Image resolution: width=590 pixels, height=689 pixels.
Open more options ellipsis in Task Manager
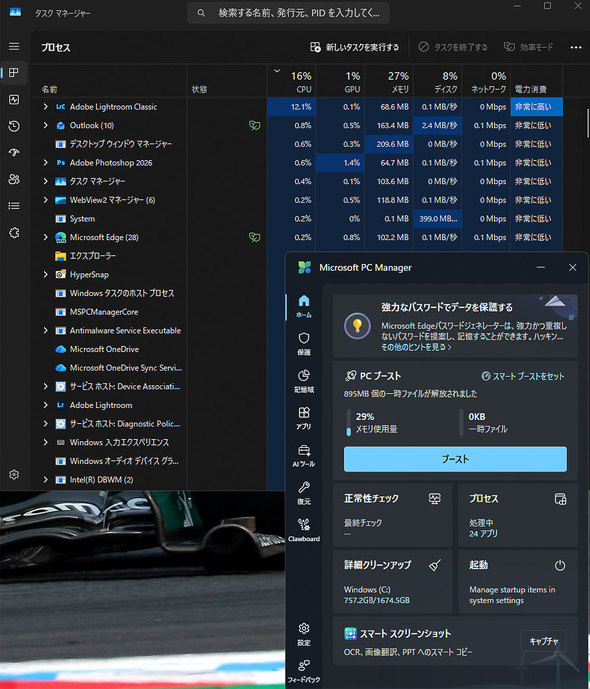point(576,47)
